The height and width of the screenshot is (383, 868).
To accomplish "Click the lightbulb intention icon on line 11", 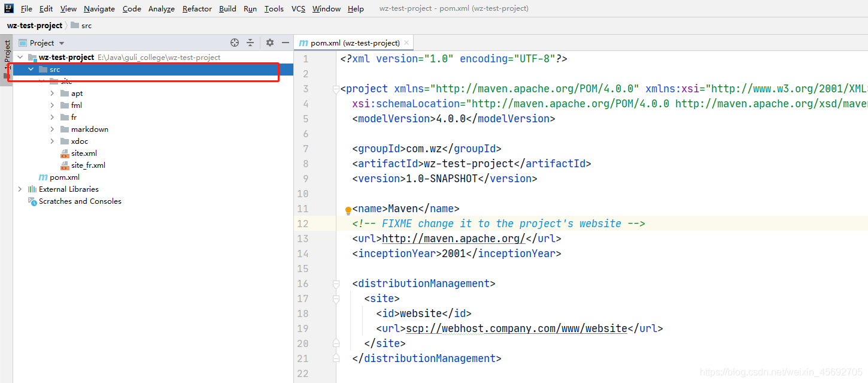I will coord(348,210).
